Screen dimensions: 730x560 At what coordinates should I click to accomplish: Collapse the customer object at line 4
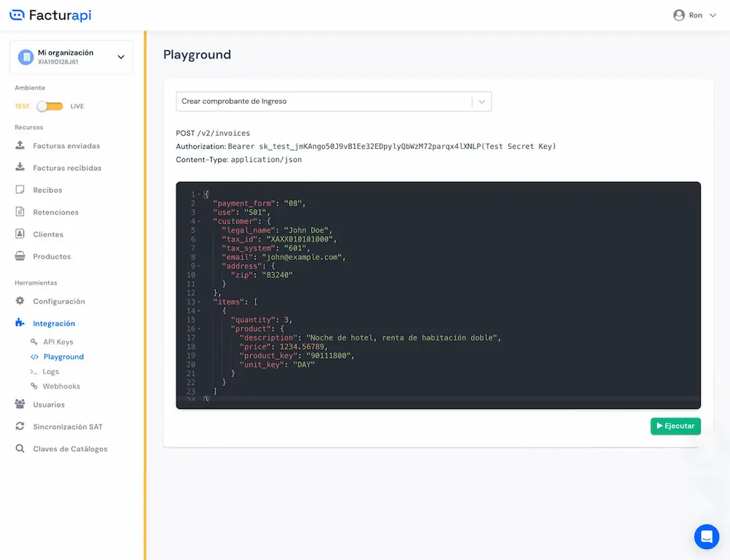click(x=199, y=221)
